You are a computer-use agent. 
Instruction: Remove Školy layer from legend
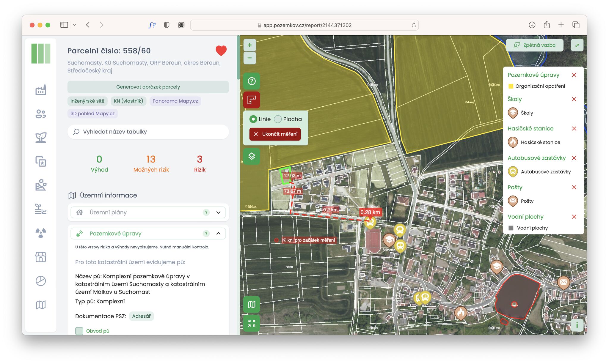click(x=574, y=99)
